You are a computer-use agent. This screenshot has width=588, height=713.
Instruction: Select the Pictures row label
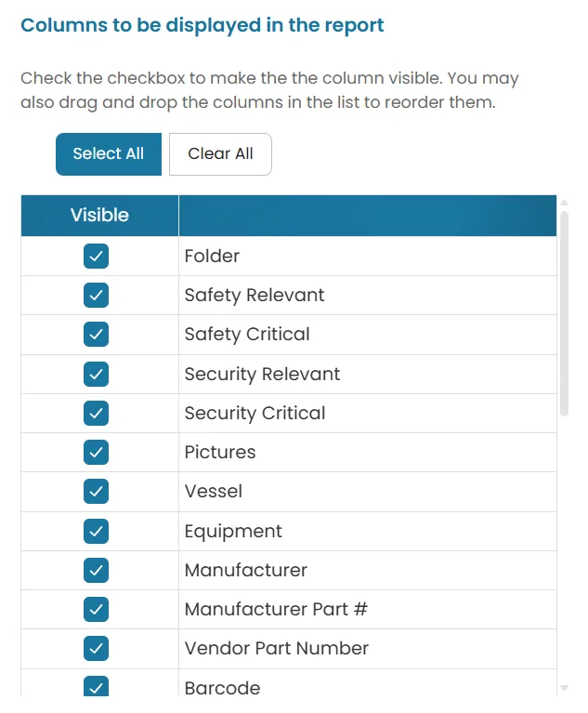click(x=220, y=453)
